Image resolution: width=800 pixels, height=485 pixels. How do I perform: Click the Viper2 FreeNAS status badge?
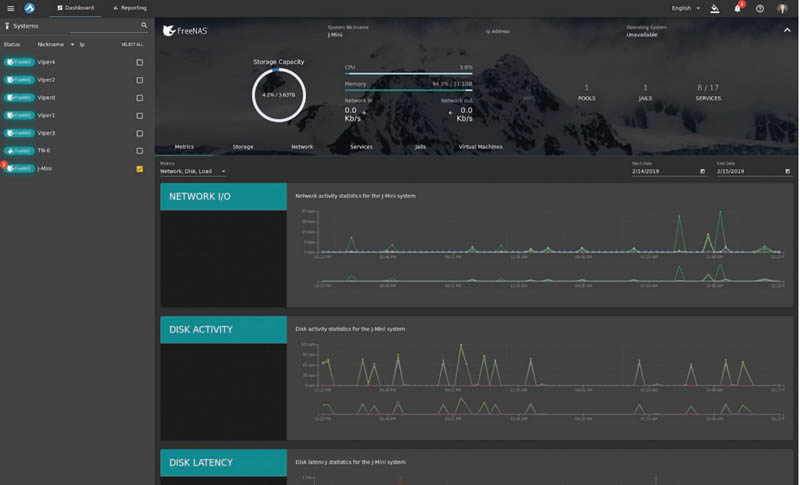point(19,80)
